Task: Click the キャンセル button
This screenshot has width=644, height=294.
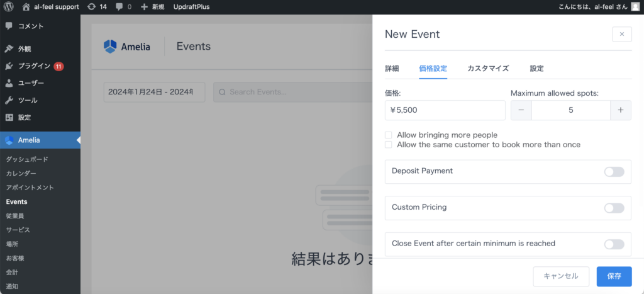Action: (560, 276)
